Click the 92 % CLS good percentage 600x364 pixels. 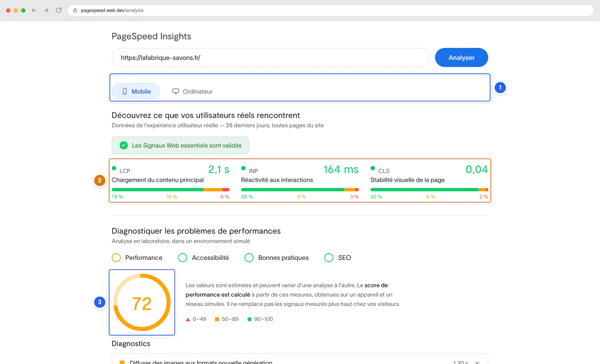(376, 197)
